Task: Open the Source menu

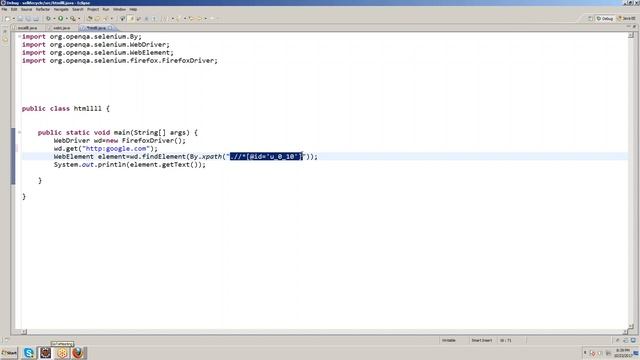Action: [x=26, y=9]
